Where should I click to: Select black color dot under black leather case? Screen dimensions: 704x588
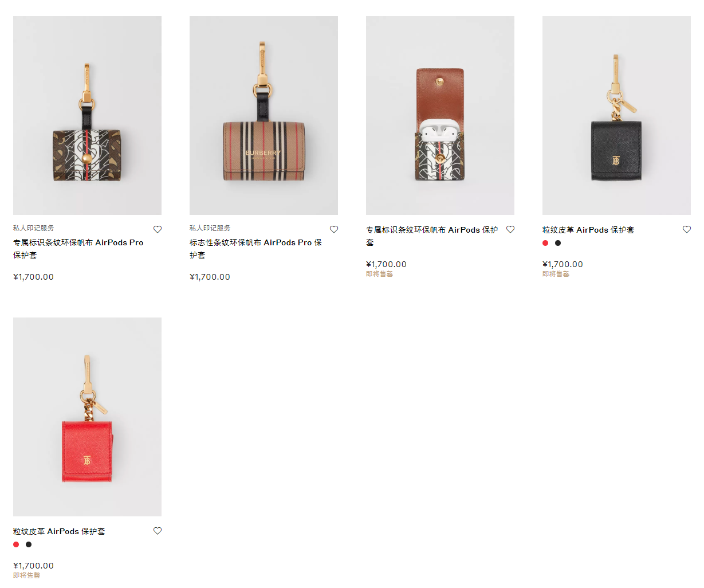tap(558, 243)
